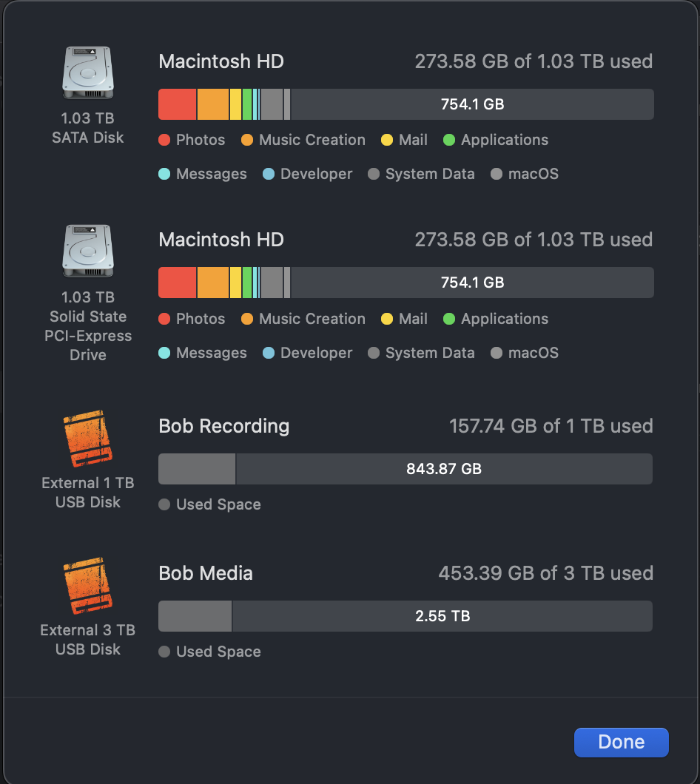Image resolution: width=700 pixels, height=784 pixels.
Task: Click the Developer legend dot under PCI-Express drive
Action: [269, 353]
